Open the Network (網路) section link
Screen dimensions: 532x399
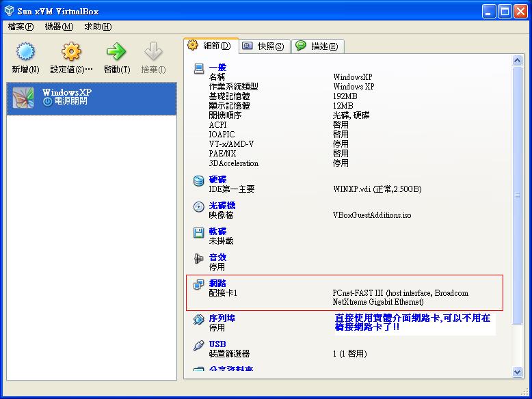click(x=218, y=283)
